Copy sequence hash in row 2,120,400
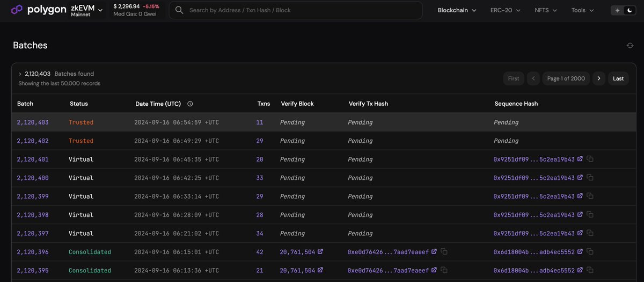644x282 pixels. click(x=590, y=178)
